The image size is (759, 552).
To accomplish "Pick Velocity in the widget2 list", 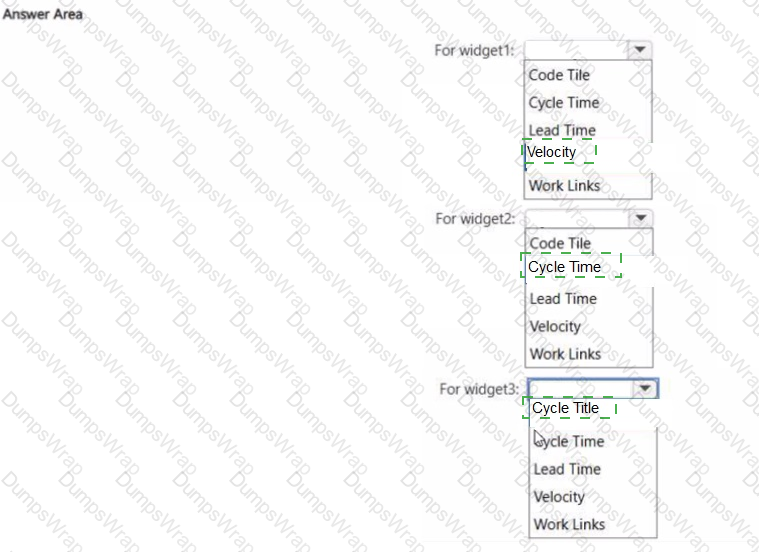I will [x=555, y=326].
